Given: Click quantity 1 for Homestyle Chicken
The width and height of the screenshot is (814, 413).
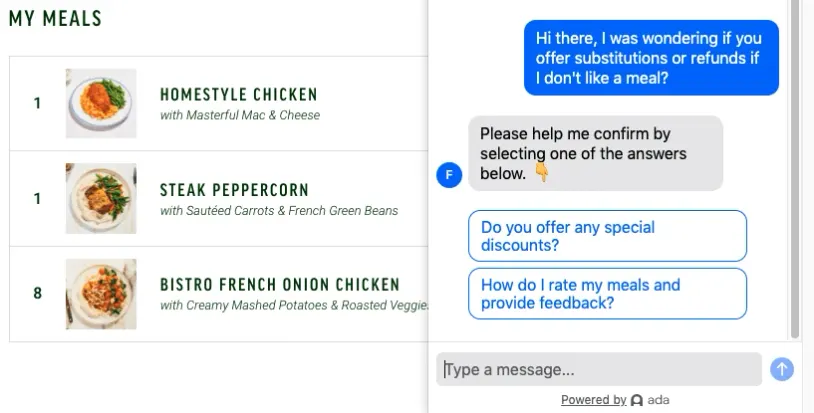Looking at the screenshot, I should (x=38, y=103).
